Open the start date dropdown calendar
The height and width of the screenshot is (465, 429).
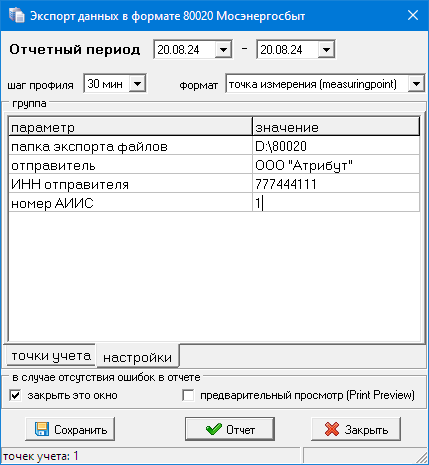coord(223,50)
